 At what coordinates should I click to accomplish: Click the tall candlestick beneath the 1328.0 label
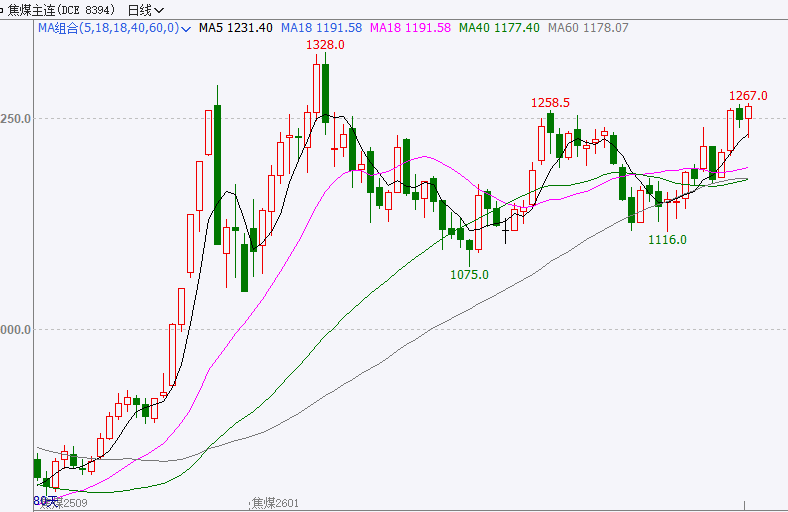pyautogui.click(x=325, y=92)
